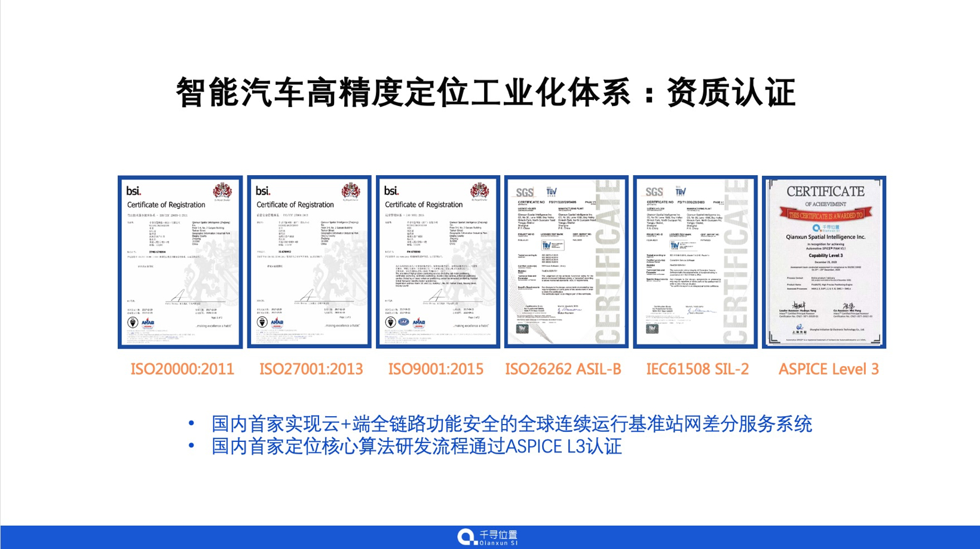Select the ASPICE Level 3 caption
The width and height of the screenshot is (980, 549).
(828, 369)
